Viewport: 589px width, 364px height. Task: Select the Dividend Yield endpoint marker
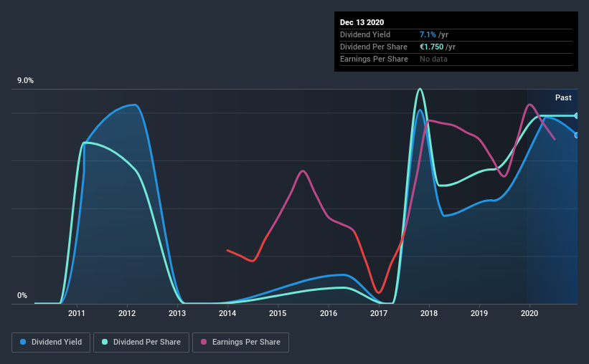point(577,135)
